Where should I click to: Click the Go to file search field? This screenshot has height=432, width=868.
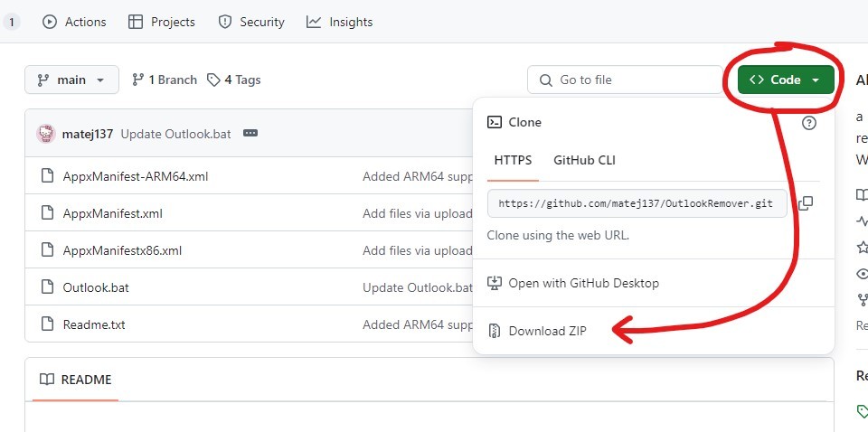point(626,80)
